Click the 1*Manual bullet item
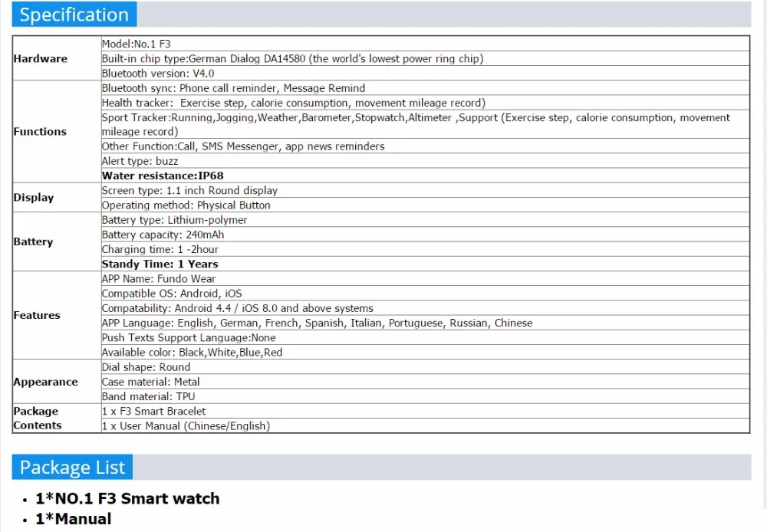The image size is (767, 532). click(74, 519)
